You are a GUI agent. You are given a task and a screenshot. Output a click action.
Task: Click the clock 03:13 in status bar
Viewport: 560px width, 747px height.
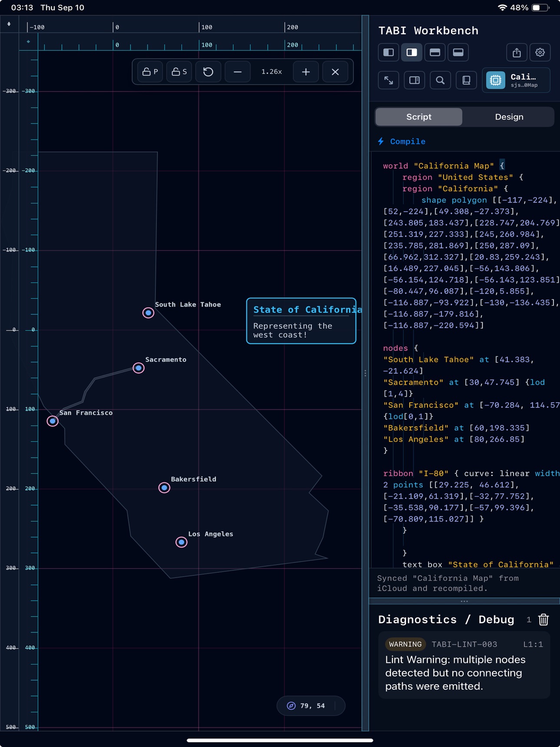pyautogui.click(x=22, y=8)
